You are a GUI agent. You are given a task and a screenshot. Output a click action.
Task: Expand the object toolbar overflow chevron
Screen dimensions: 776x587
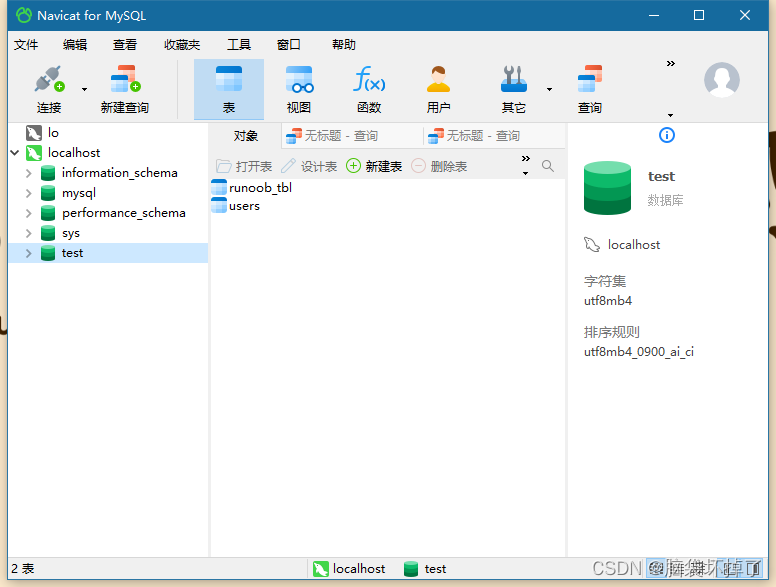click(526, 158)
